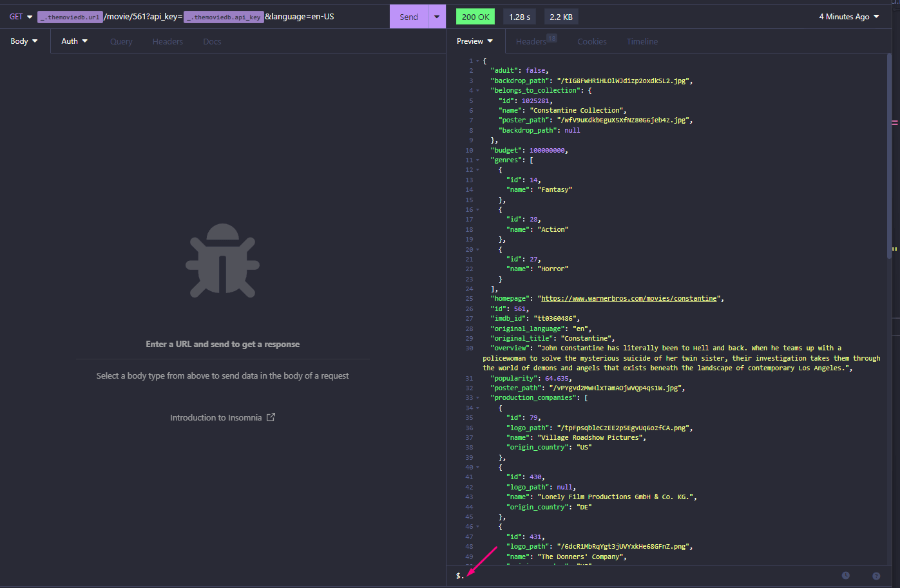
Task: Collapse the genre object fold at line 12
Action: pos(477,170)
